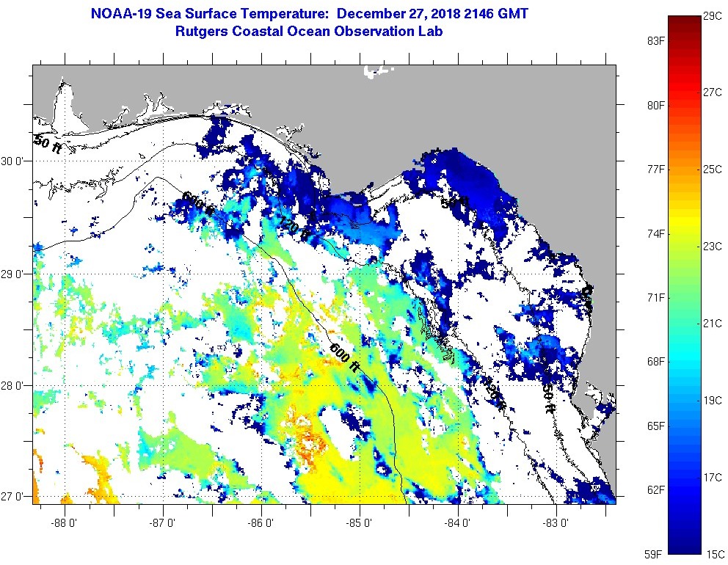
Task: Click the 19C temperature scale label
Action: (713, 401)
